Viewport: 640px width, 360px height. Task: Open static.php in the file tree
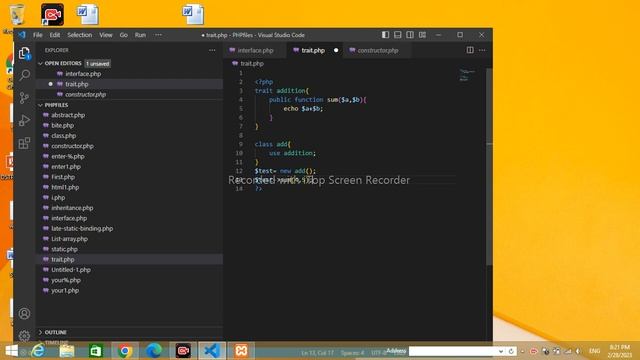pyautogui.click(x=130, y=249)
